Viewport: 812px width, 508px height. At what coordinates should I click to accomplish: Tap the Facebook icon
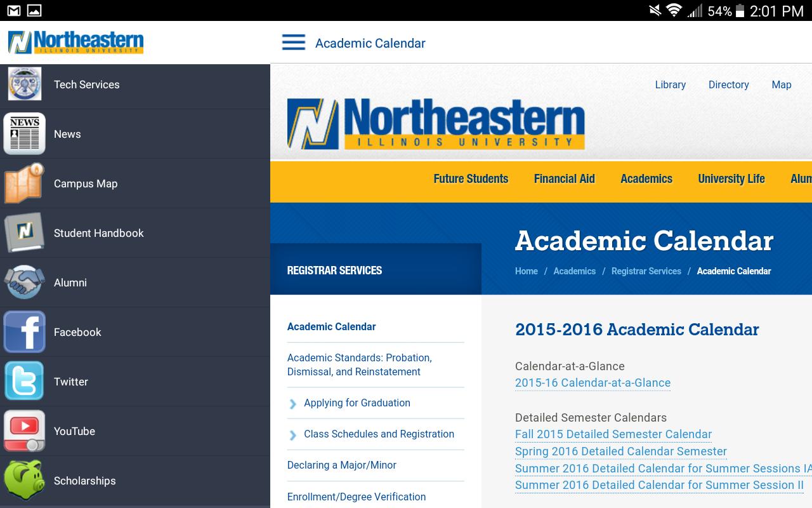[x=25, y=331]
